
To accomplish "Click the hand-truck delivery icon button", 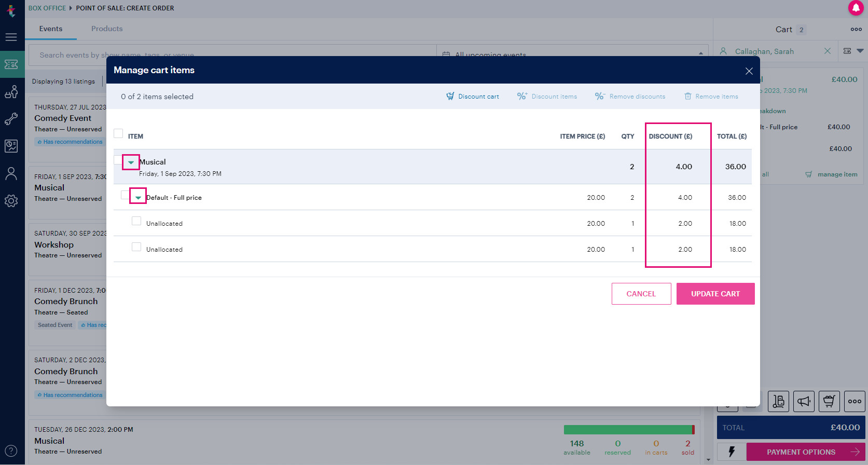I will tap(778, 401).
